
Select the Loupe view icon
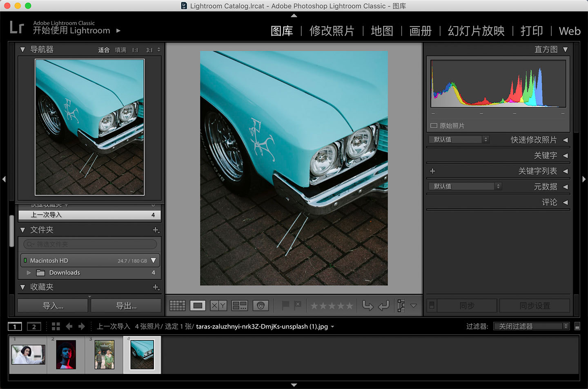(198, 305)
